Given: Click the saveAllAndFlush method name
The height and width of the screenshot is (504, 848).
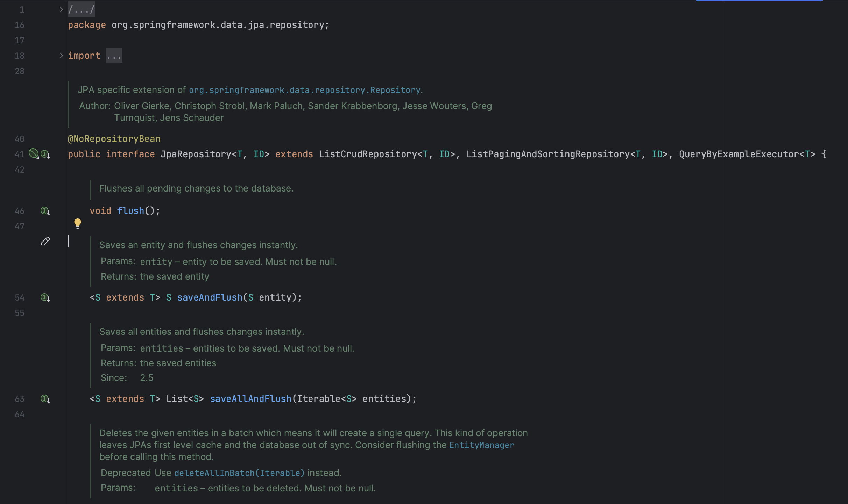Looking at the screenshot, I should coord(250,399).
